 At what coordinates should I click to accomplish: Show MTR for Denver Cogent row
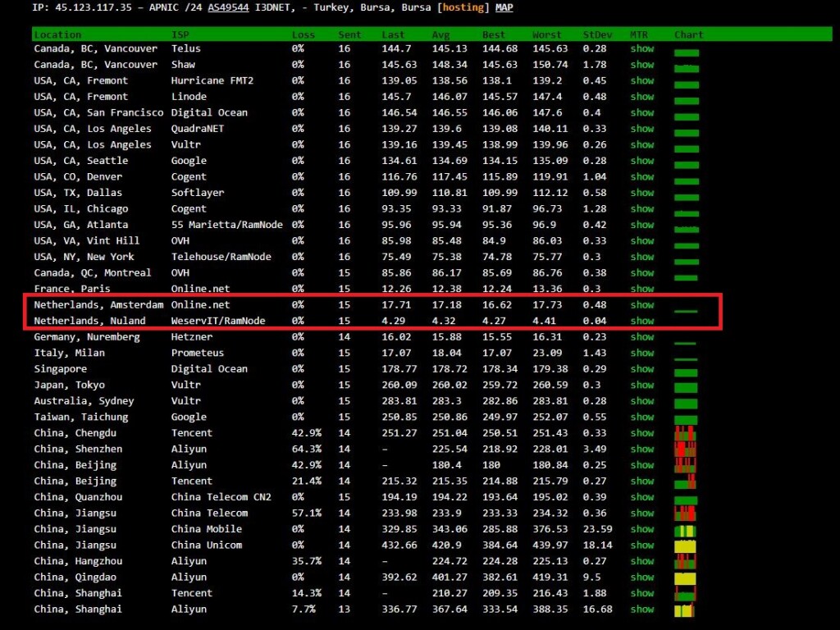click(641, 177)
